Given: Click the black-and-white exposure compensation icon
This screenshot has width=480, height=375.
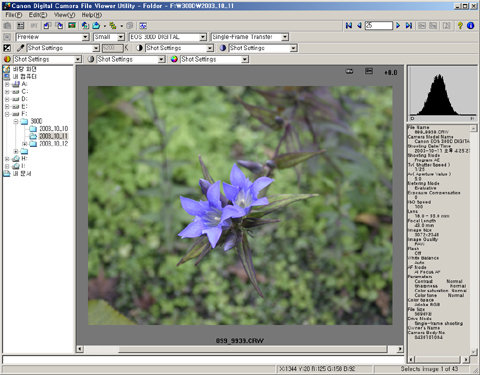Looking at the screenshot, I should (7, 48).
